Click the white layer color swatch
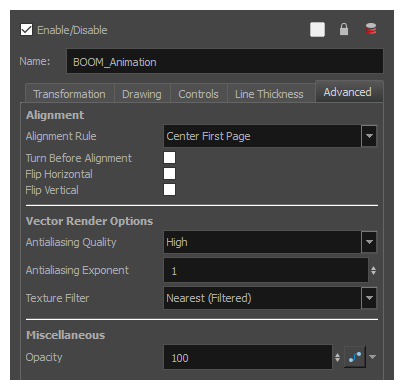 (317, 30)
